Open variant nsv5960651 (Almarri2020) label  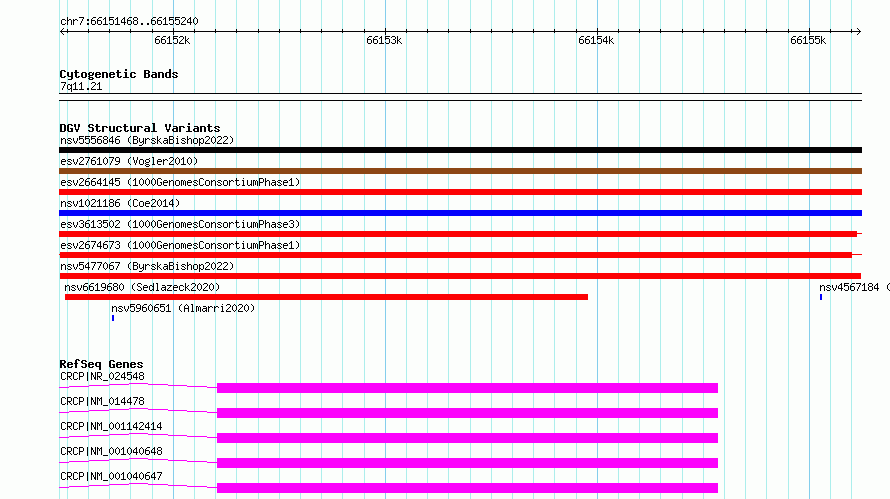point(183,308)
